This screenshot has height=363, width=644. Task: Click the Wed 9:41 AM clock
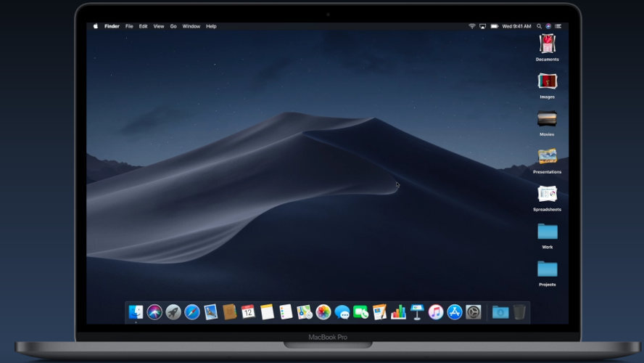(x=516, y=26)
